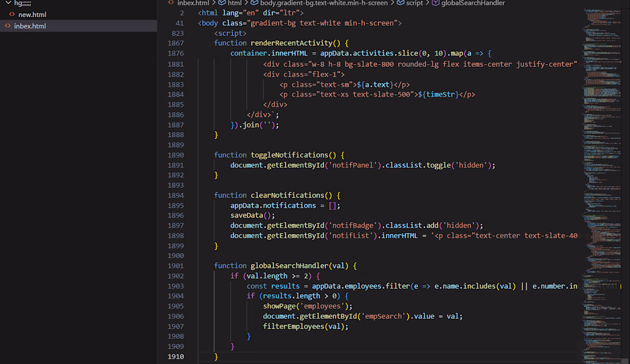The height and width of the screenshot is (364, 630).
Task: Click the HTML file icon beside new.html
Action: pos(12,14)
